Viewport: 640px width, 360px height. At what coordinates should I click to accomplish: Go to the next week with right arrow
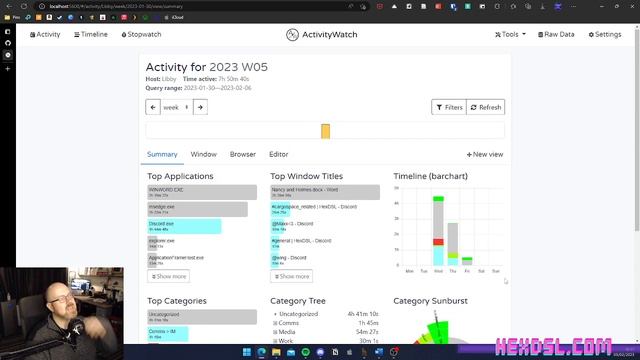coord(200,107)
